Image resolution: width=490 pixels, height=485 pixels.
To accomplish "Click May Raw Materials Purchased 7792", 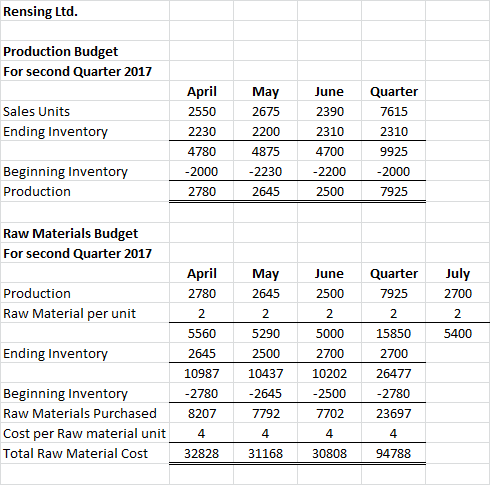I will click(x=266, y=414).
